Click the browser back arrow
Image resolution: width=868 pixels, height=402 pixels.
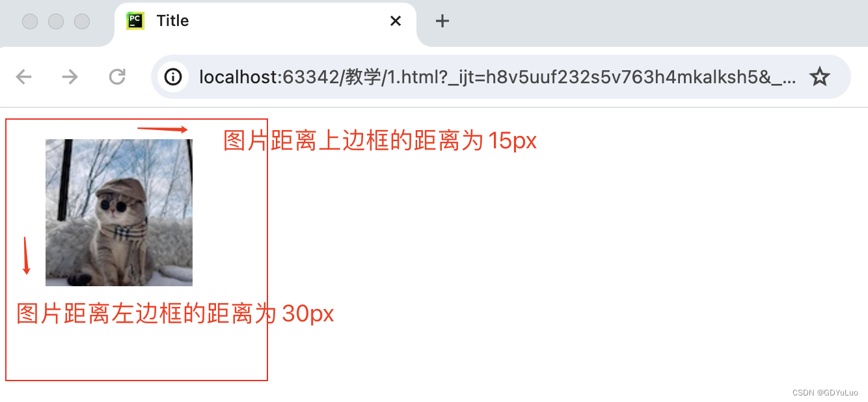pyautogui.click(x=24, y=77)
